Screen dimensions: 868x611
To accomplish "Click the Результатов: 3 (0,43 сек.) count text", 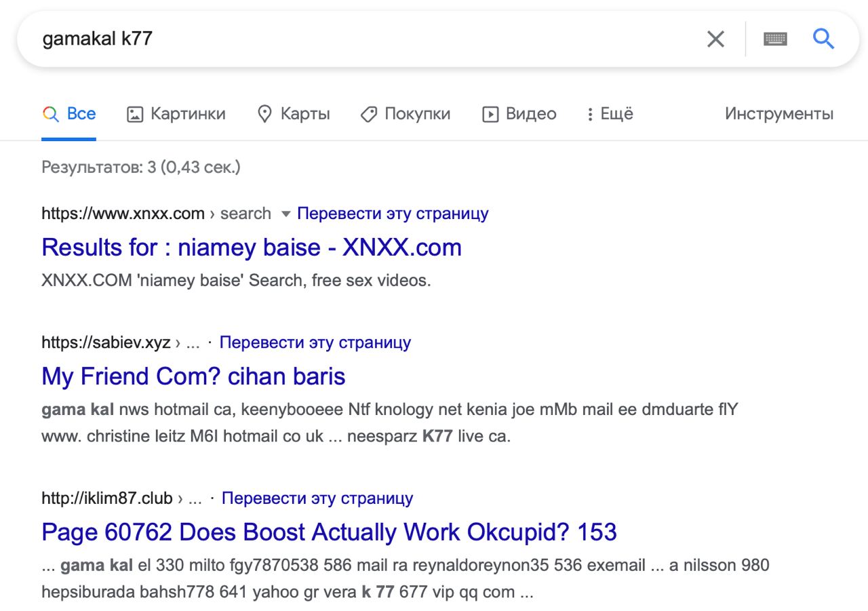I will tap(141, 167).
